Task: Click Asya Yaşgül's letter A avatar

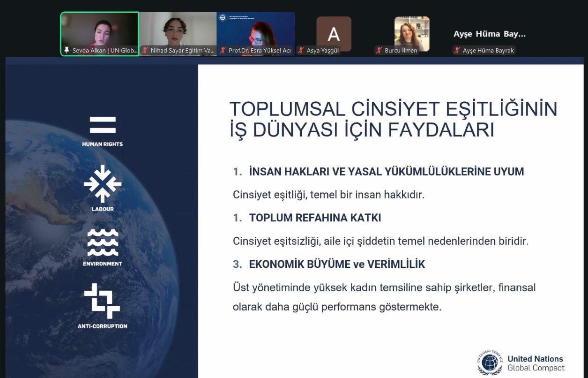Action: click(x=334, y=34)
